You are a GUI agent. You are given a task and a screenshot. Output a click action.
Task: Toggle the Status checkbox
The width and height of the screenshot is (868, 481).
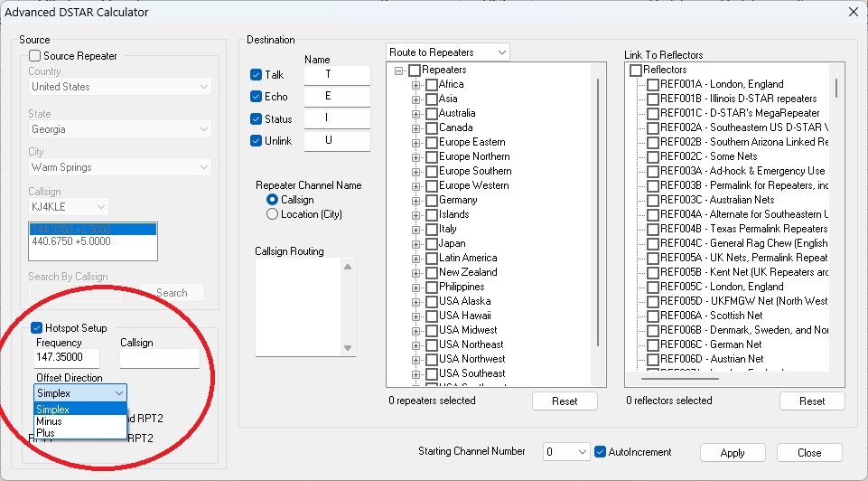point(256,119)
